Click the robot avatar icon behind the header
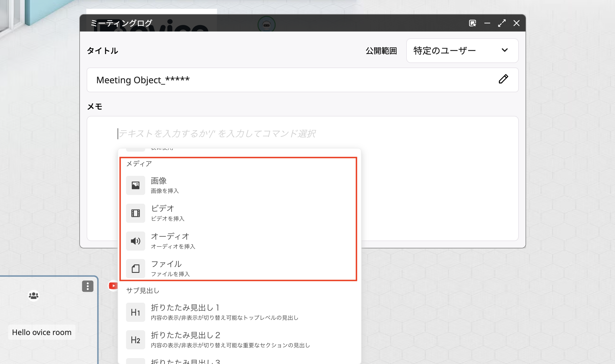The height and width of the screenshot is (364, 615). (266, 24)
